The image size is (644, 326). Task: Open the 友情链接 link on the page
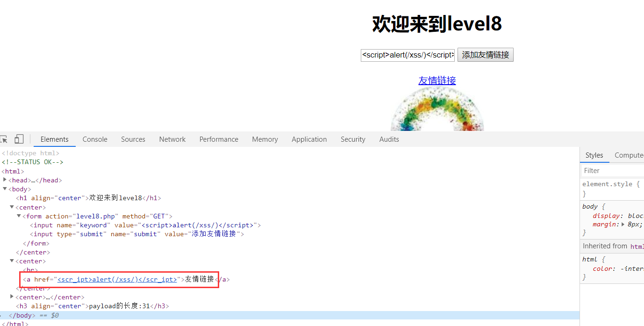pos(437,80)
